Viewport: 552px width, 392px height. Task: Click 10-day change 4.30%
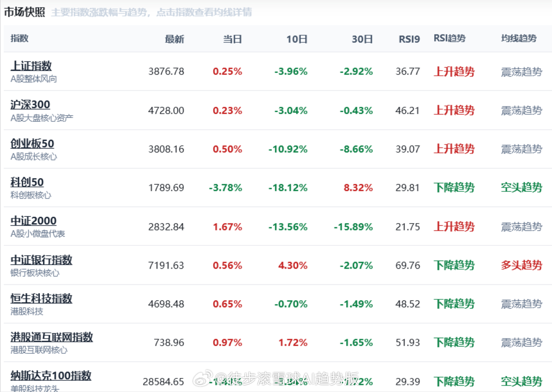293,265
